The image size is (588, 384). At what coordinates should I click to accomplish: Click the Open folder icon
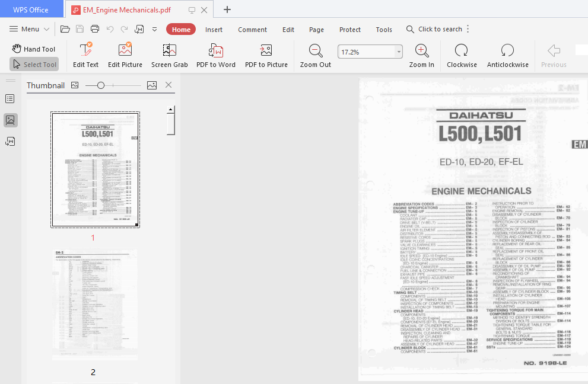coord(65,29)
